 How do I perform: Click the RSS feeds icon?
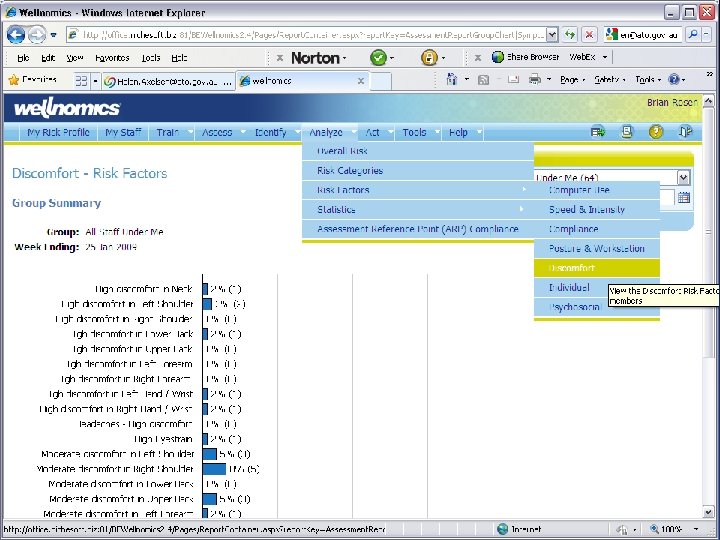coord(483,80)
